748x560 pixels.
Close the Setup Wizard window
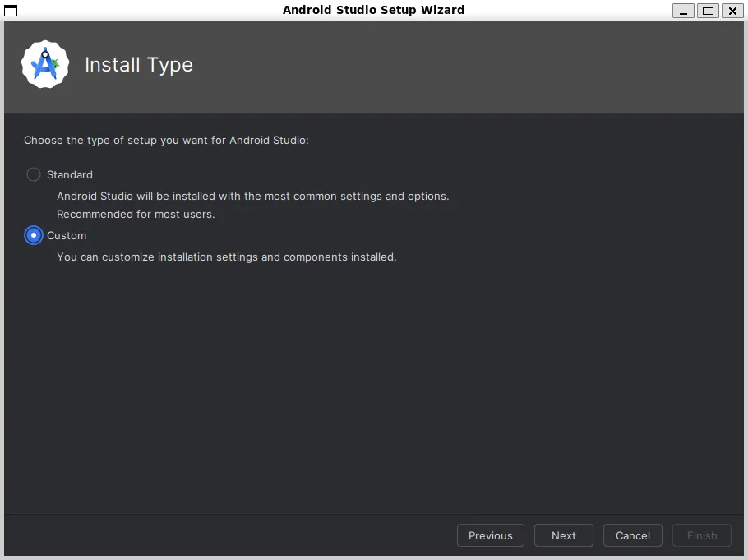[731, 11]
